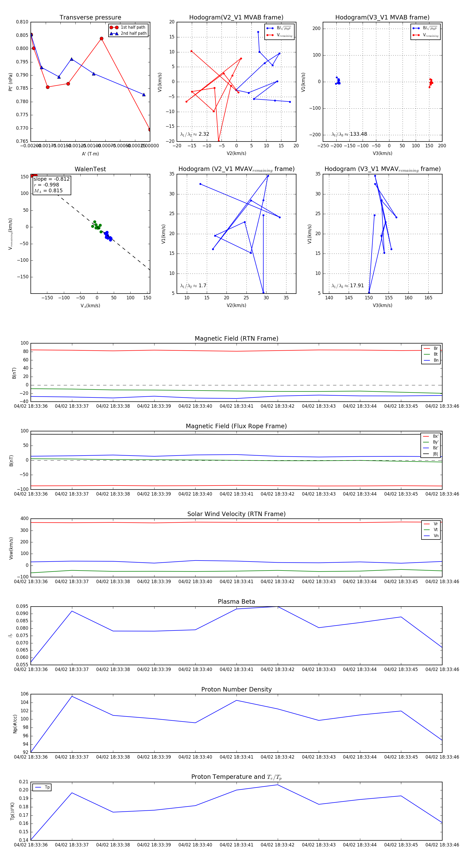Click the λ1/λ2 ≈ 2.32 annotation text
This screenshot has height=868, width=473.
click(x=194, y=134)
